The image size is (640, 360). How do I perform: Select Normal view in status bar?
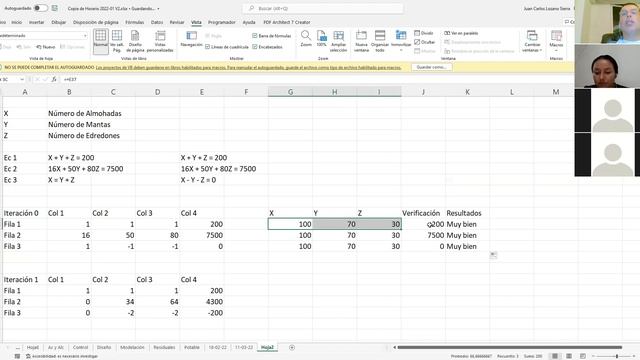point(555,356)
